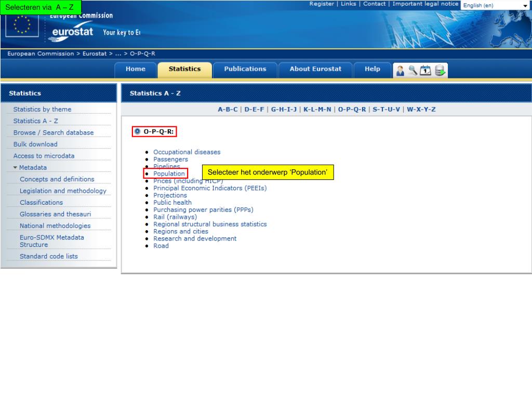Select the Population topic
Viewport: 532px width, 399px height.
point(169,174)
